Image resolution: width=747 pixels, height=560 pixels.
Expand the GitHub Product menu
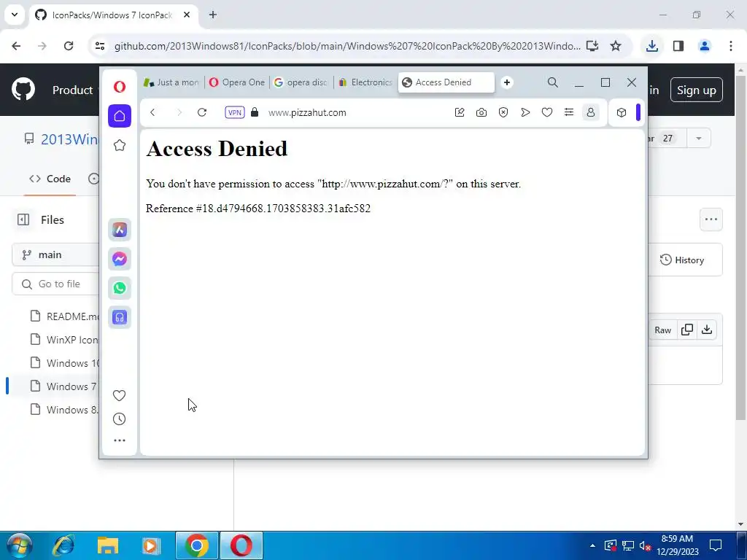[x=74, y=90]
